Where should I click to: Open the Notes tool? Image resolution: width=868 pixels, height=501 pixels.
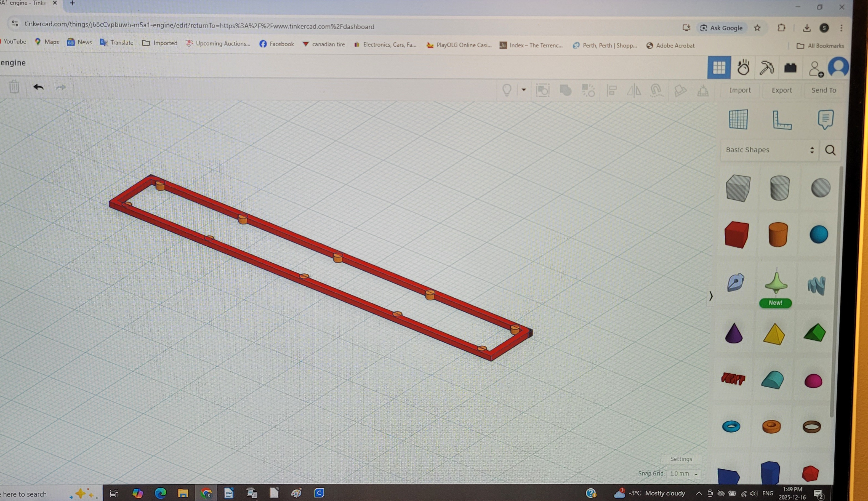tap(825, 119)
